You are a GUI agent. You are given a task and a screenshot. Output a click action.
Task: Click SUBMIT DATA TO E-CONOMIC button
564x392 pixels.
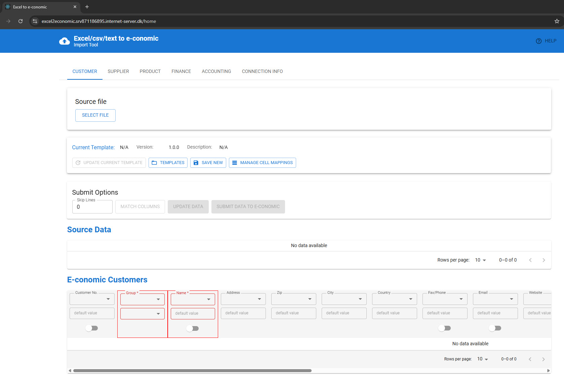click(x=248, y=207)
